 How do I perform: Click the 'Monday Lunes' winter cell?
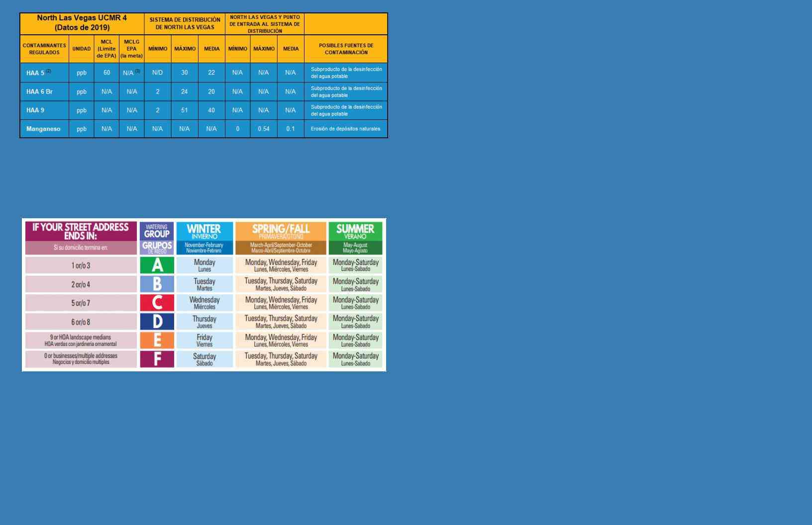[x=204, y=265]
